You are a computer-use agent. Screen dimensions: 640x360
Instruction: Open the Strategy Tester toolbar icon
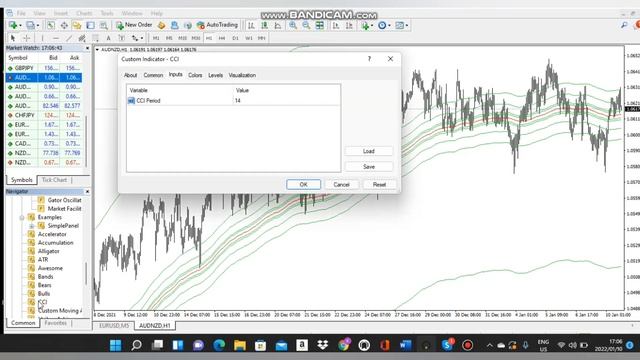[104, 25]
